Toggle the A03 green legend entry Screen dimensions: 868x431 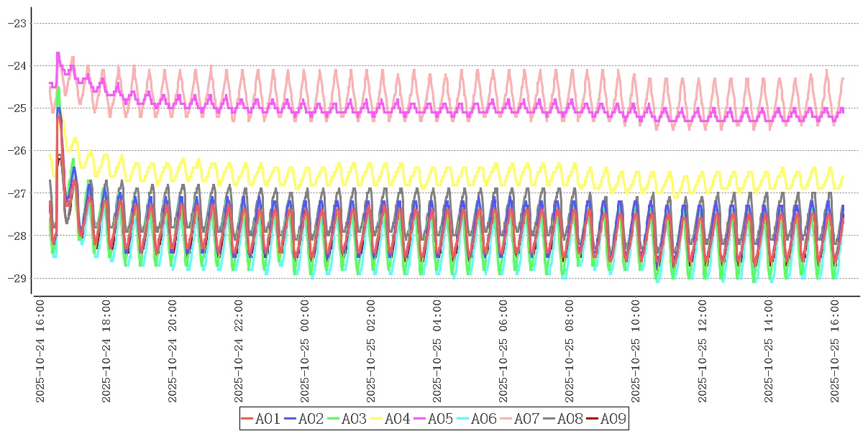click(x=347, y=419)
